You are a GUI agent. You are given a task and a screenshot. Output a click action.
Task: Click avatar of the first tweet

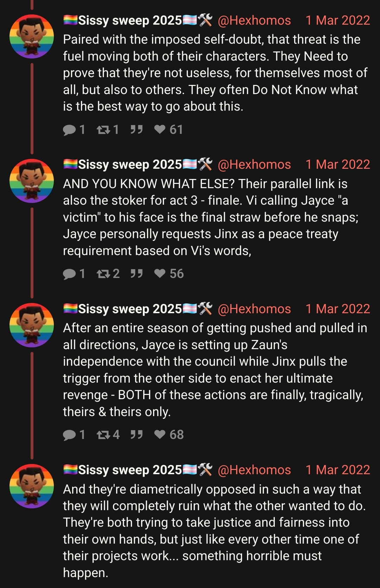32,36
